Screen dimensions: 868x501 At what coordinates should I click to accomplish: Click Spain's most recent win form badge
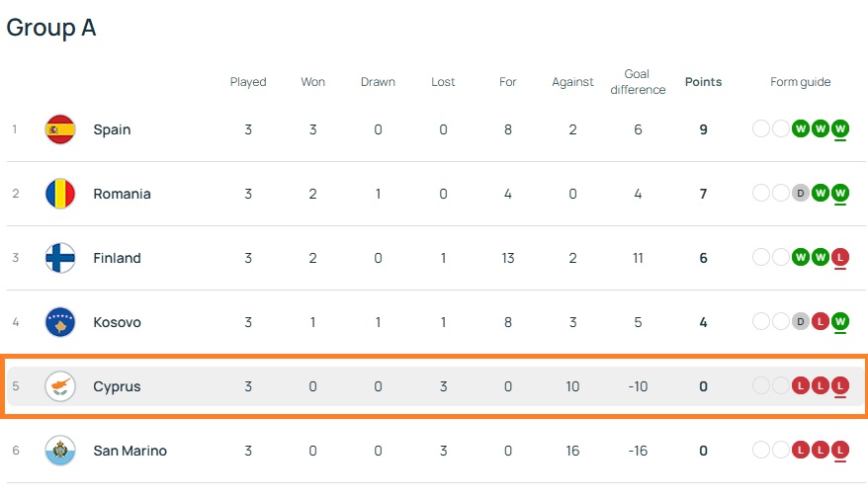click(840, 129)
